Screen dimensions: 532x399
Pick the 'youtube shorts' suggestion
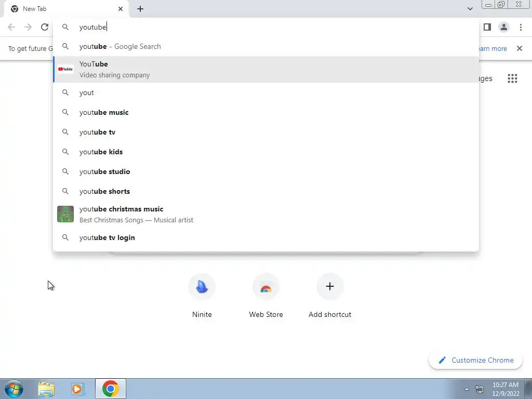pos(266,191)
